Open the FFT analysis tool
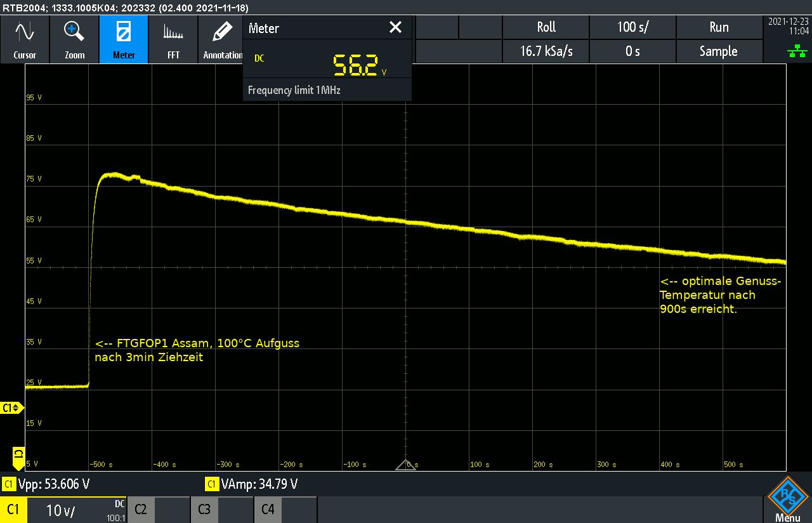 173,39
